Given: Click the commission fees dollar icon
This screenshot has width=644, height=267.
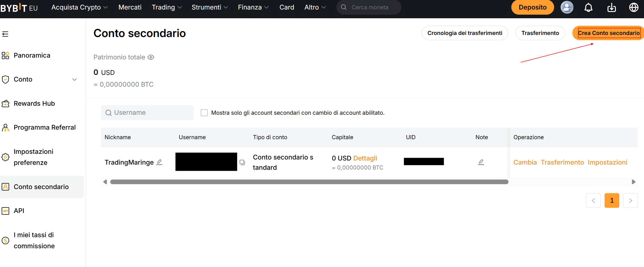Looking at the screenshot, I should tap(5, 241).
